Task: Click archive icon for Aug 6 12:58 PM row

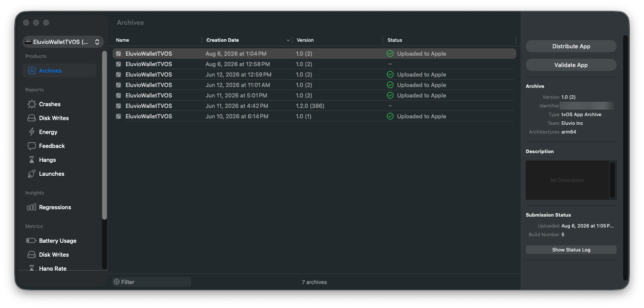Action: tap(119, 64)
